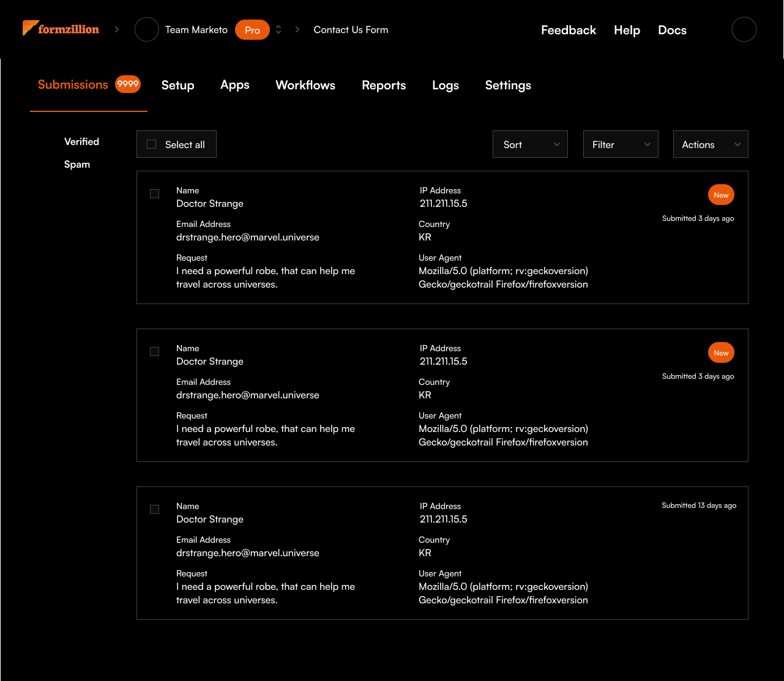Show Verified submissions

coord(81,141)
